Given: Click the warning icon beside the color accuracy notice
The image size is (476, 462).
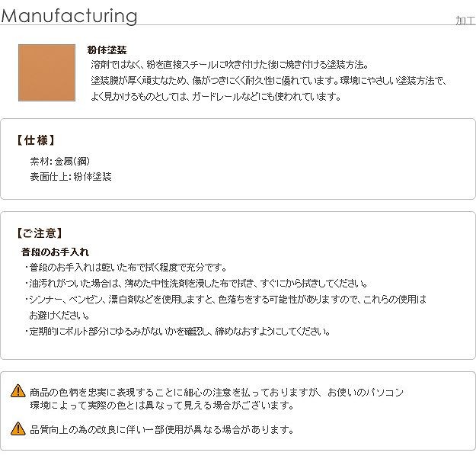Looking at the screenshot, I should [18, 391].
